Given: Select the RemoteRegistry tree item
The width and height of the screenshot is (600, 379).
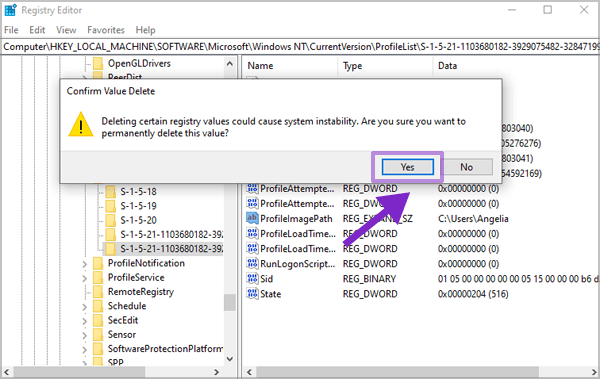Looking at the screenshot, I should (x=141, y=292).
